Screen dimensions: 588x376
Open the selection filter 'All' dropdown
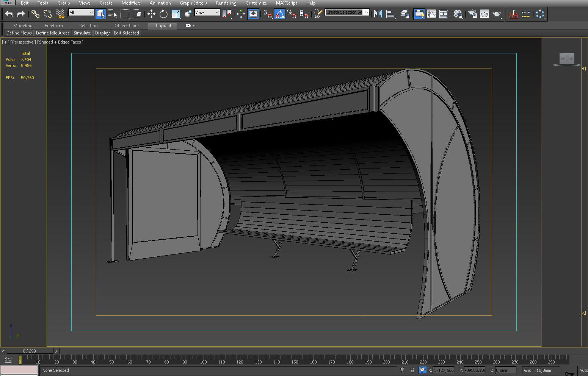coord(81,12)
